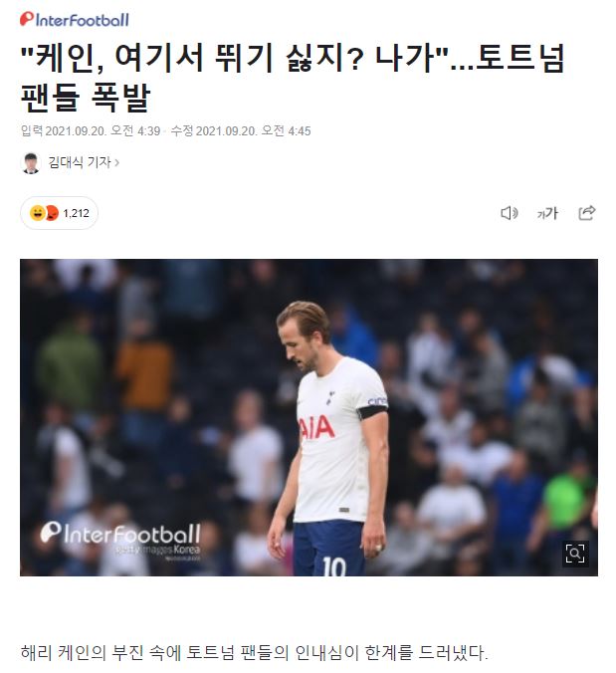Click the red P icon in header logo
Viewport: 616px width, 673px height.
[x=26, y=19]
